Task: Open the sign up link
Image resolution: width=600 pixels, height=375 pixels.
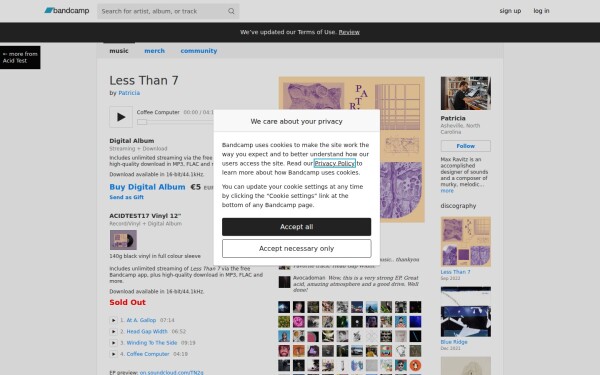Action: (510, 11)
